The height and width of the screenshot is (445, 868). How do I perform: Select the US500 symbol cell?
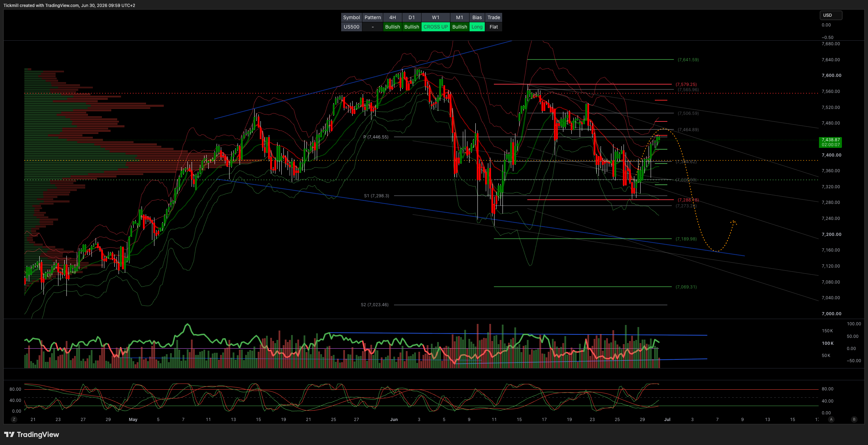[352, 27]
